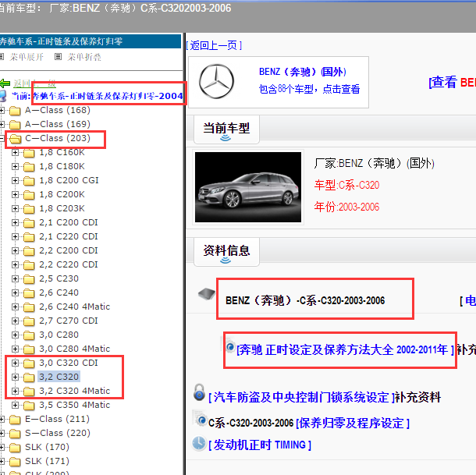Expand the 2,1 C200 CDI node
This screenshot has width=476, height=475.
point(15,222)
